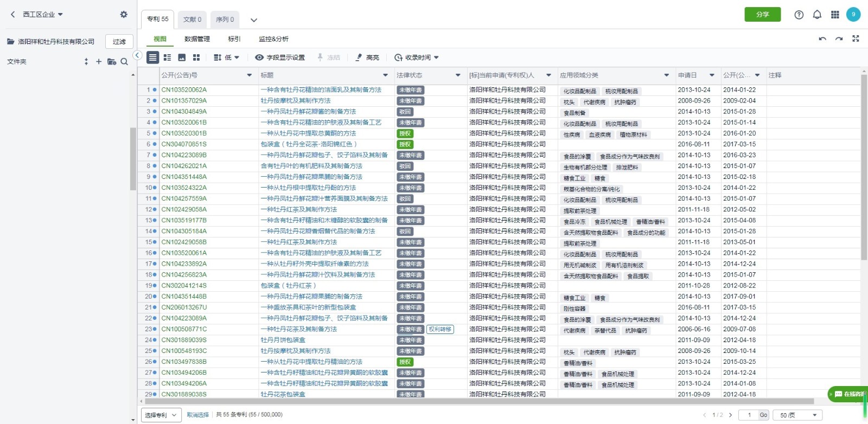Click the 高亮 highlighter tool

[367, 57]
